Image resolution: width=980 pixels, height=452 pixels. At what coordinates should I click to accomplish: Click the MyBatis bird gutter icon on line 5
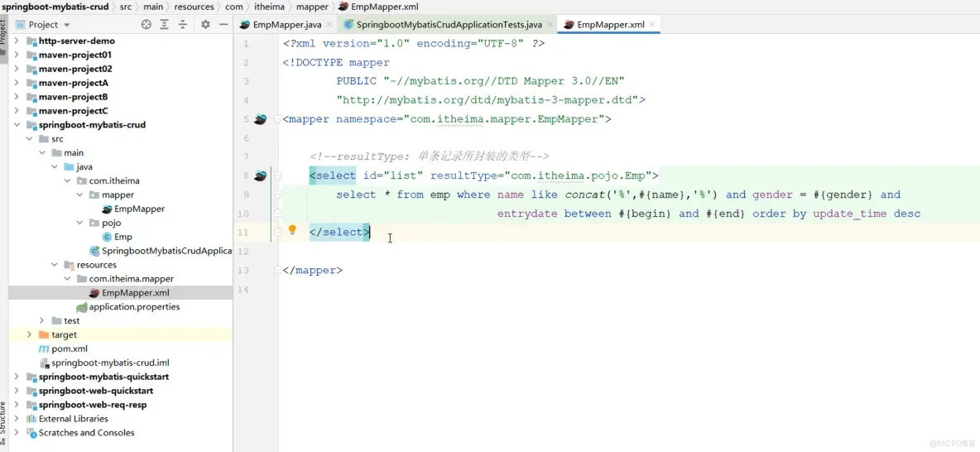[x=261, y=118]
